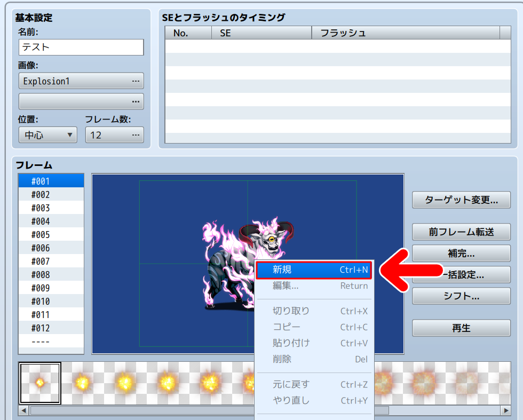Click the cell strip horizontal scrollbar thumb
Viewport: 523px width, 420px height.
coord(209,410)
